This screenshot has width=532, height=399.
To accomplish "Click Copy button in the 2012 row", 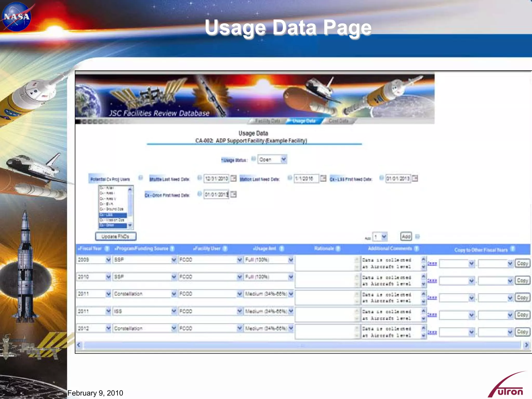I will coord(522,332).
